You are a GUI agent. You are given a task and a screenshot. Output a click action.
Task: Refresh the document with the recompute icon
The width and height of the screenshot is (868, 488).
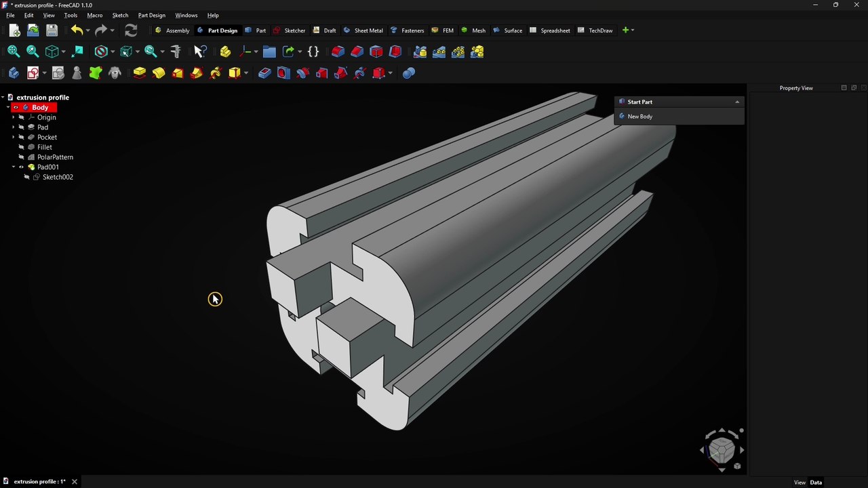[131, 30]
